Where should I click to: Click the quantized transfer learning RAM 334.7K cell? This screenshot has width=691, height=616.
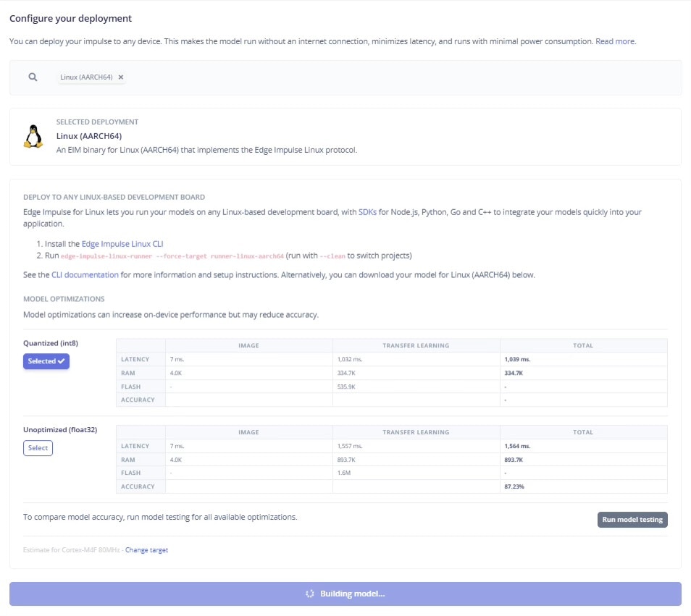[x=416, y=373]
